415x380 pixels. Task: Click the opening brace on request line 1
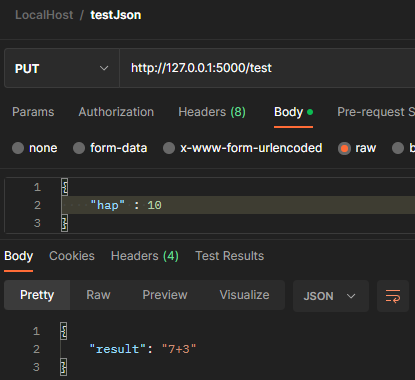pos(65,187)
